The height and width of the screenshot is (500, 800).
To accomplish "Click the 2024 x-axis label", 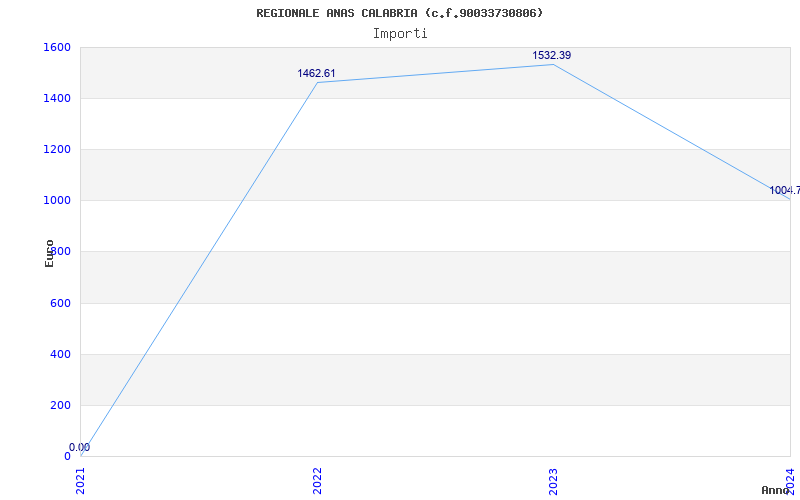I will click(790, 480).
